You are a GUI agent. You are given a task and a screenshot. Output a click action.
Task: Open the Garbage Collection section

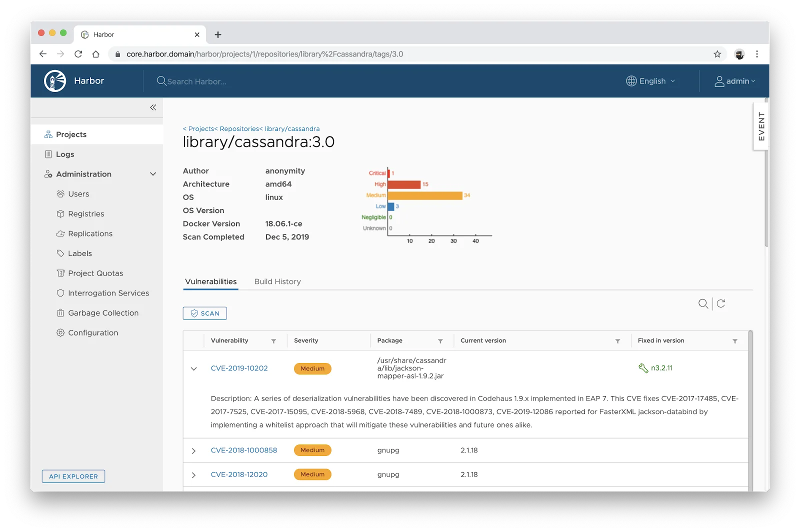click(x=103, y=312)
